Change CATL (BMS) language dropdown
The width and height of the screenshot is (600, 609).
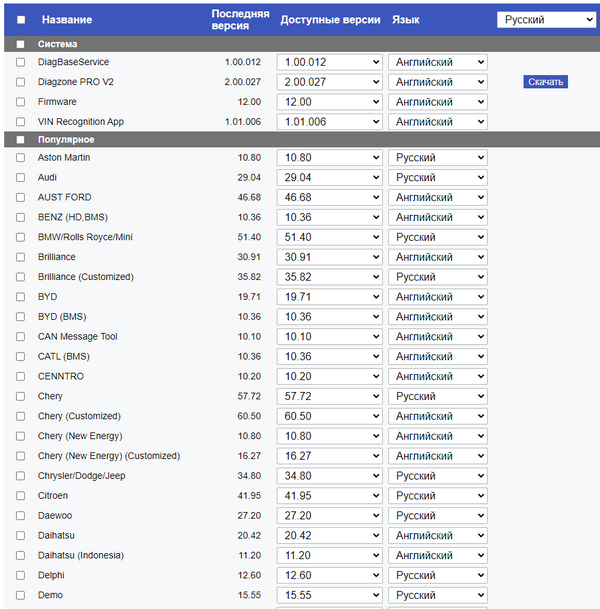click(x=438, y=357)
